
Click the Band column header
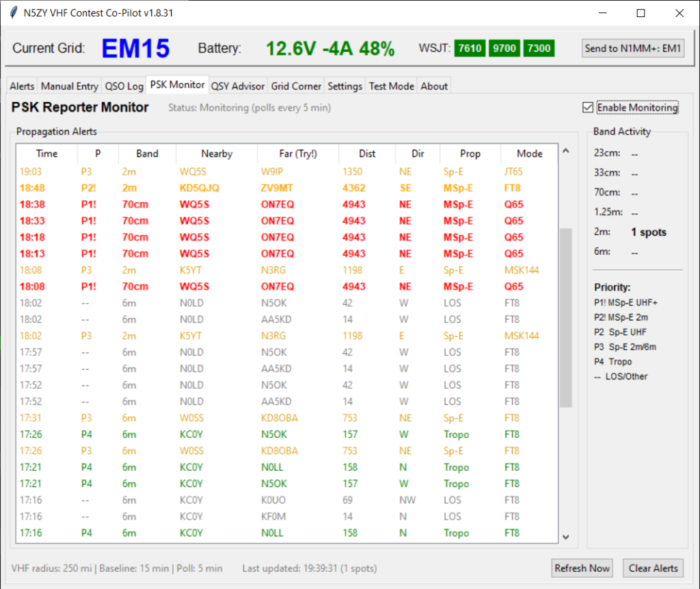click(x=147, y=154)
